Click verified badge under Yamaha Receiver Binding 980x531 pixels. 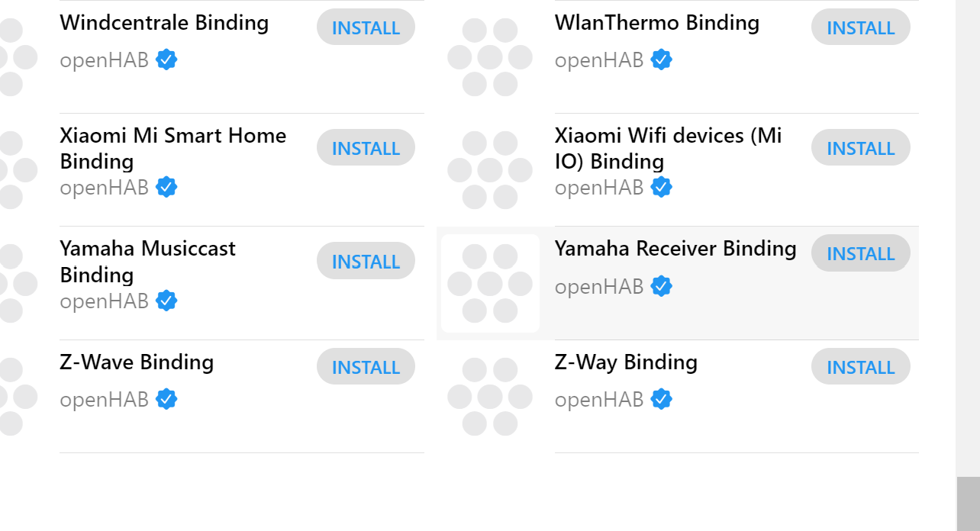(661, 286)
